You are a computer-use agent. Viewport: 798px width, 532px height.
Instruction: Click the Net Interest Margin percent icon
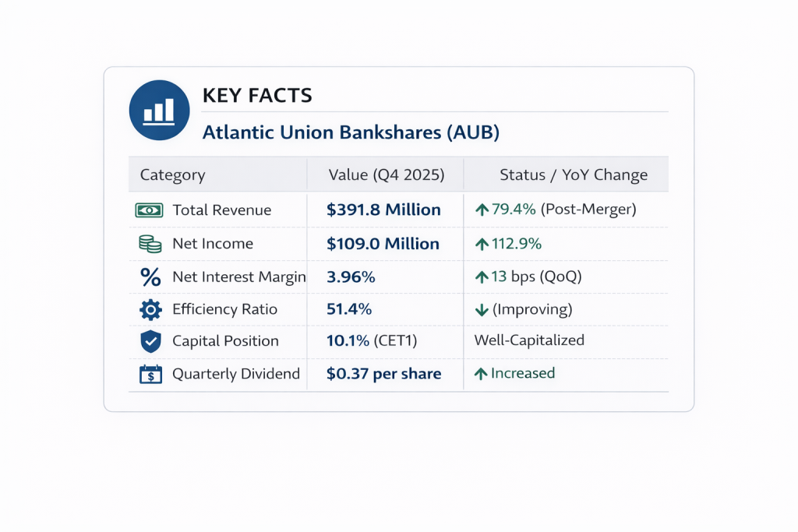150,277
